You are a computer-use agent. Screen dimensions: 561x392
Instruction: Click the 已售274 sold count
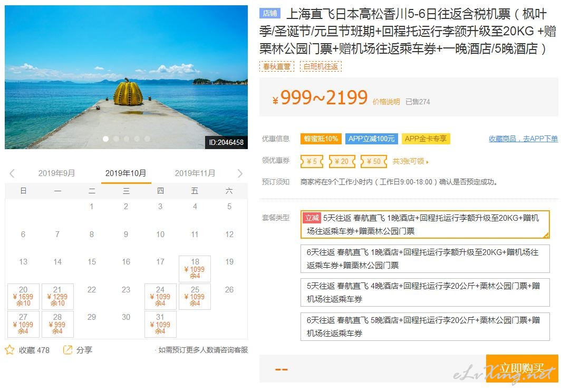click(418, 102)
